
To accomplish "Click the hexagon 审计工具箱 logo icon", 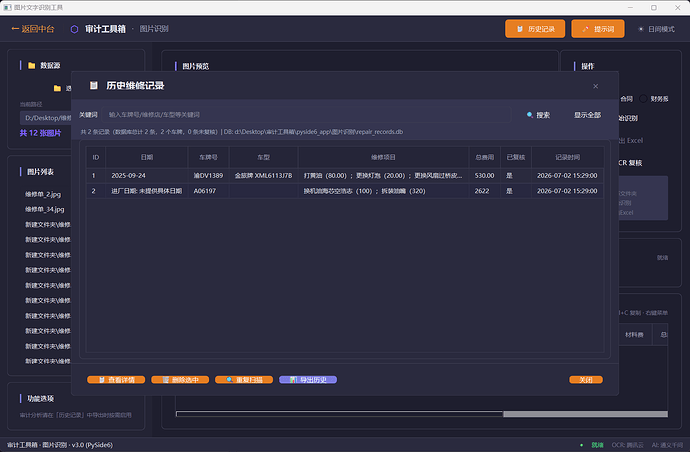I will (x=74, y=29).
